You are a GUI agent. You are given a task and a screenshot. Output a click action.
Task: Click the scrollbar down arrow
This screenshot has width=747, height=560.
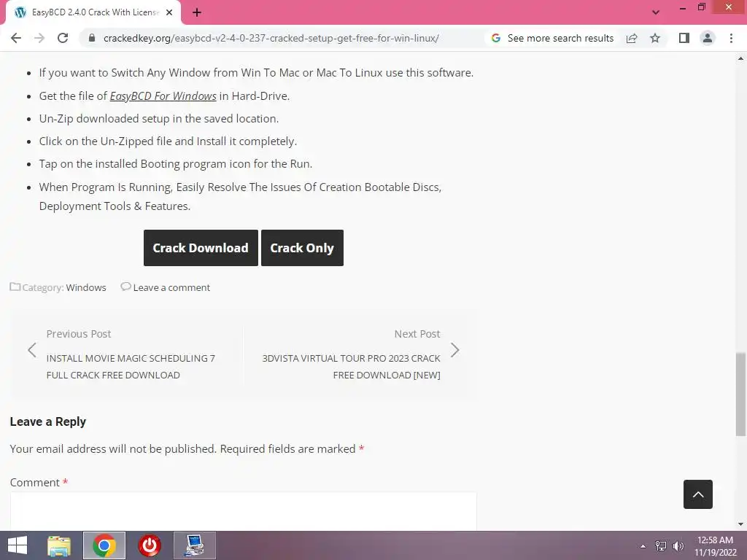(x=740, y=524)
